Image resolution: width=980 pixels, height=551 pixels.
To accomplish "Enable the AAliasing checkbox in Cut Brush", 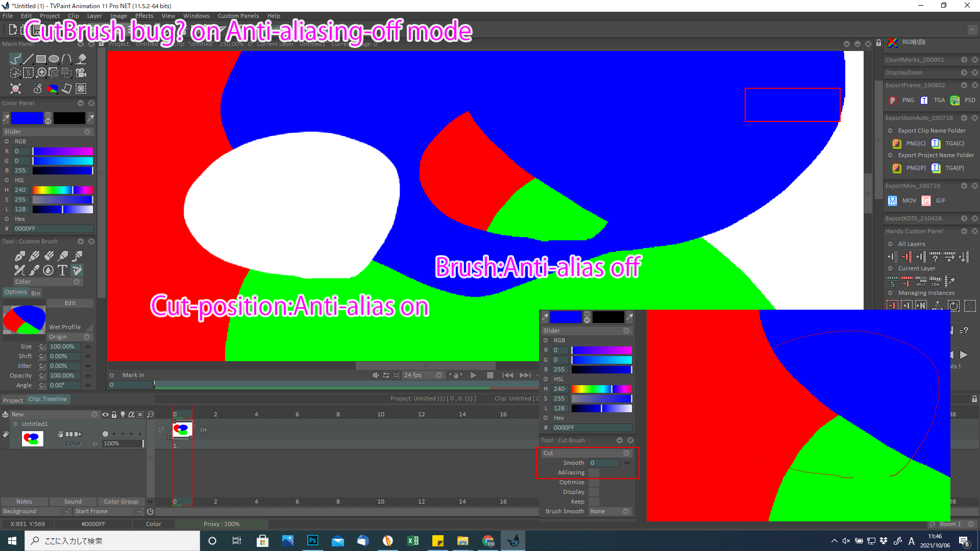I will pos(594,472).
